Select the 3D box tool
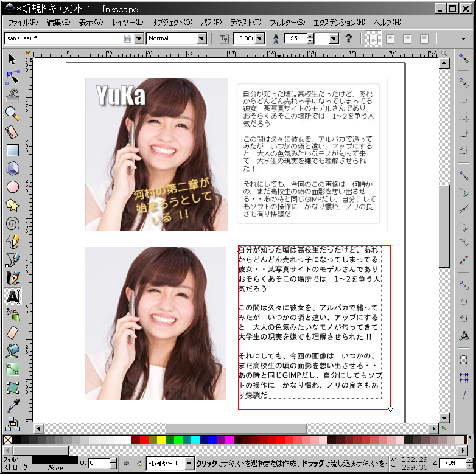Screen dimensions: 476x474 click(12, 169)
